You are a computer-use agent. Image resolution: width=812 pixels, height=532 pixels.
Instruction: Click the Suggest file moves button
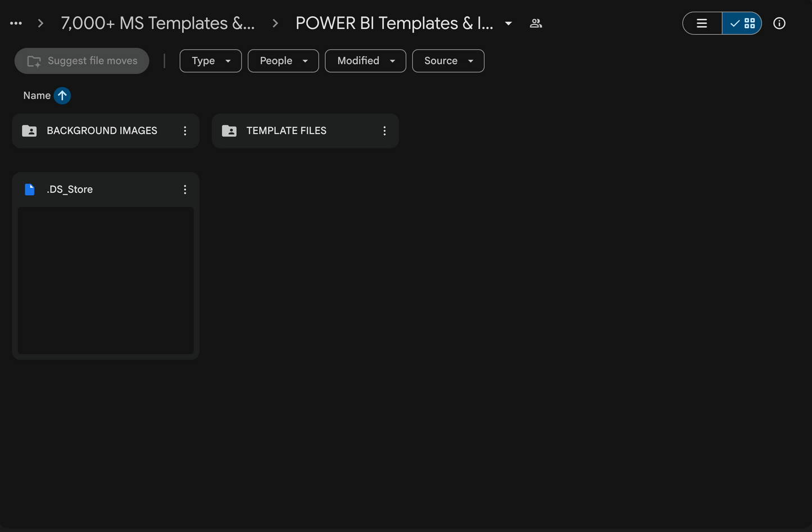81,61
